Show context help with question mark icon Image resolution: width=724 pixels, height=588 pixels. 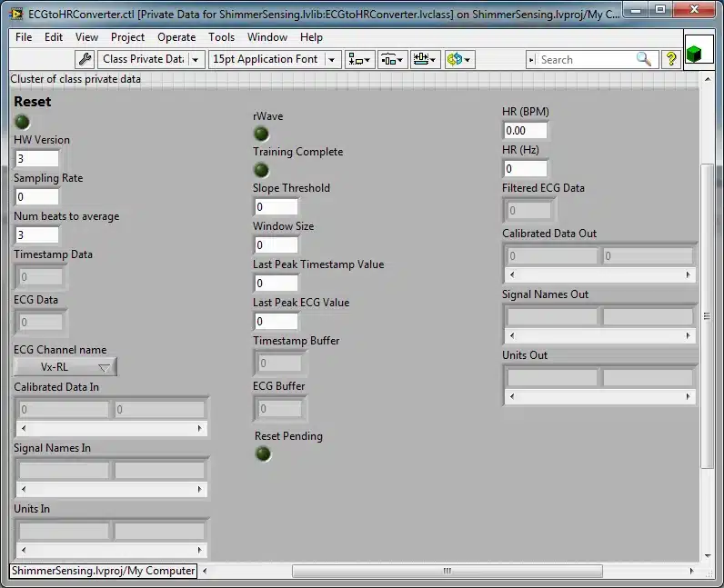(671, 60)
